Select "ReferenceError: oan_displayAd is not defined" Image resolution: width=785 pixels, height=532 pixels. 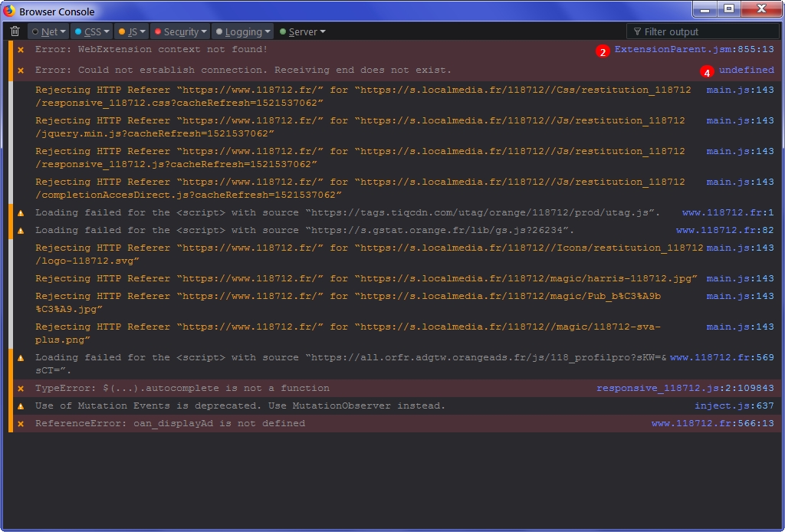click(x=169, y=423)
